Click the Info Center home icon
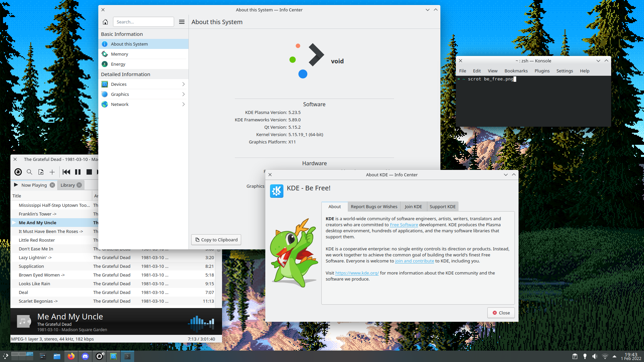 105,22
